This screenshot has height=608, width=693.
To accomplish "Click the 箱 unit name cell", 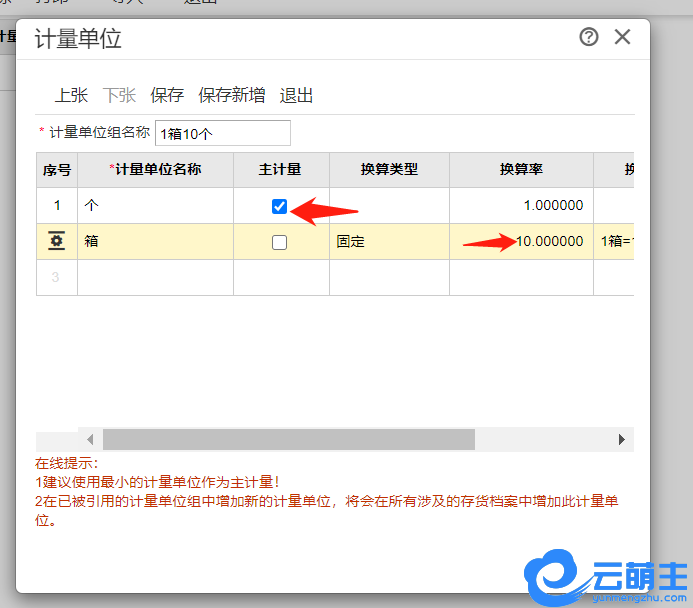I will click(155, 241).
